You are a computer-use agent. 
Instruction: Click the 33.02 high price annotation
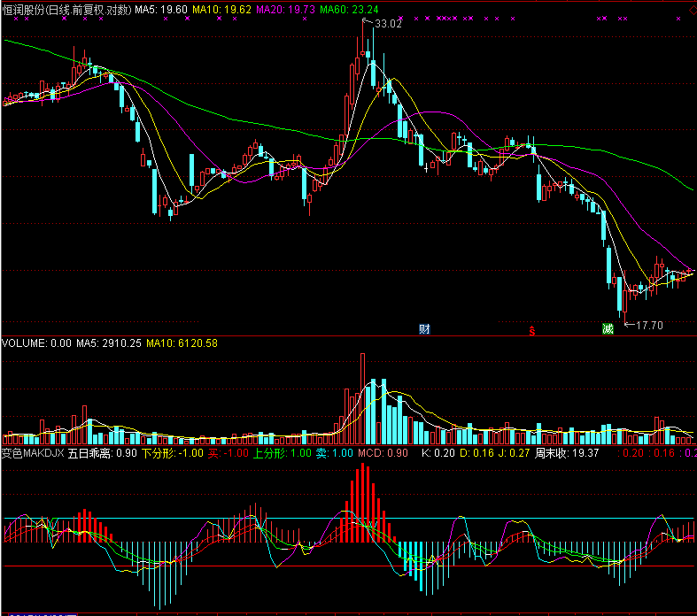(388, 24)
